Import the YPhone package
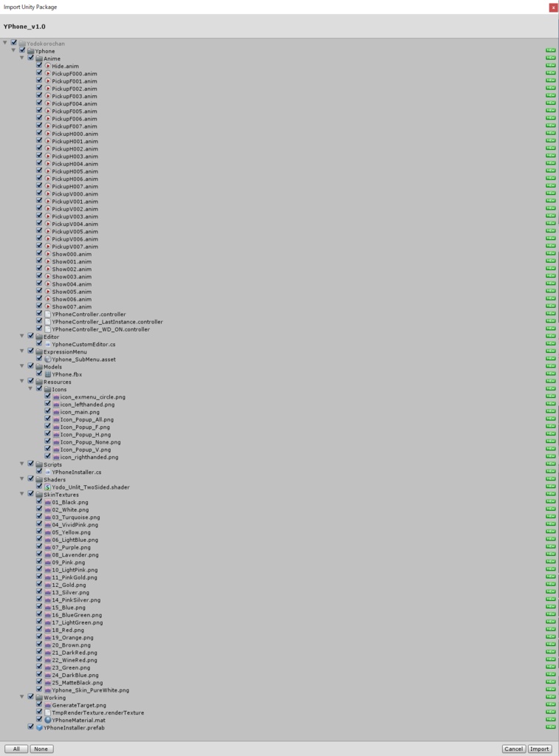This screenshot has width=559, height=756. [x=539, y=749]
